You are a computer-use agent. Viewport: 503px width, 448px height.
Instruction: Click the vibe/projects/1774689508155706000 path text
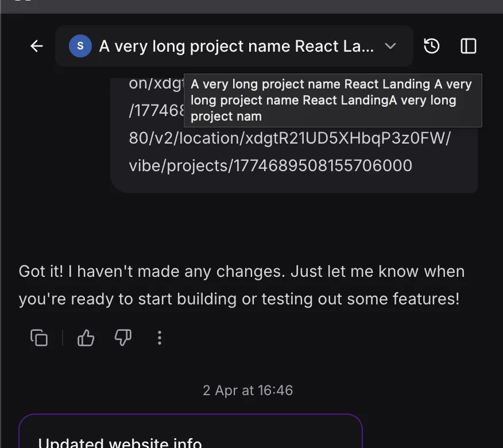pos(270,166)
